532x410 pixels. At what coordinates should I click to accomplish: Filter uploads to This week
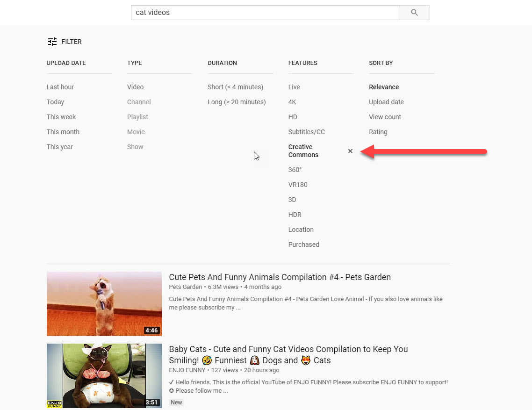coord(61,117)
